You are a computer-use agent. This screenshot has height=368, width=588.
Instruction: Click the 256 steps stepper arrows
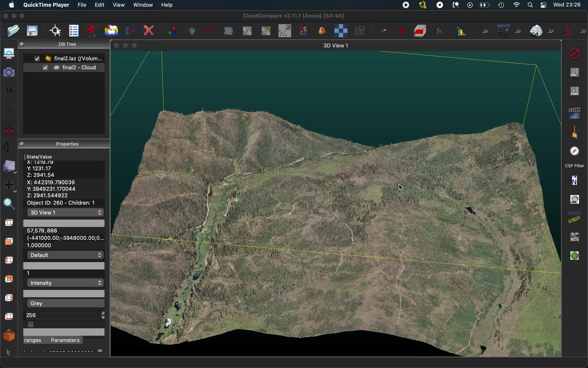click(x=103, y=315)
